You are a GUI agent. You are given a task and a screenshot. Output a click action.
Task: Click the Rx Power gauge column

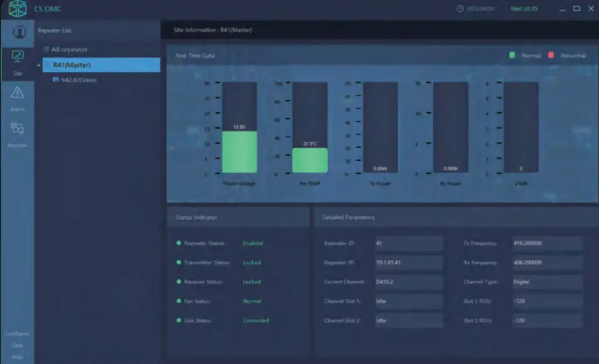point(451,127)
